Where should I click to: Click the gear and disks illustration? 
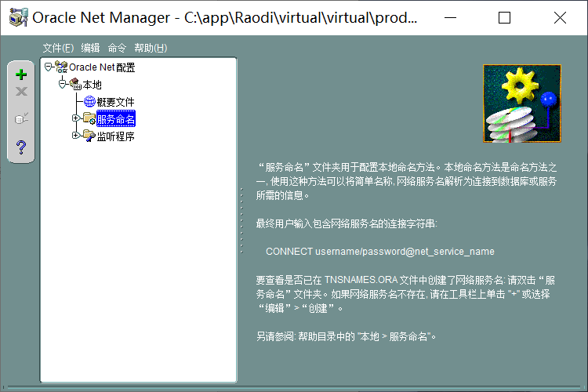522,103
